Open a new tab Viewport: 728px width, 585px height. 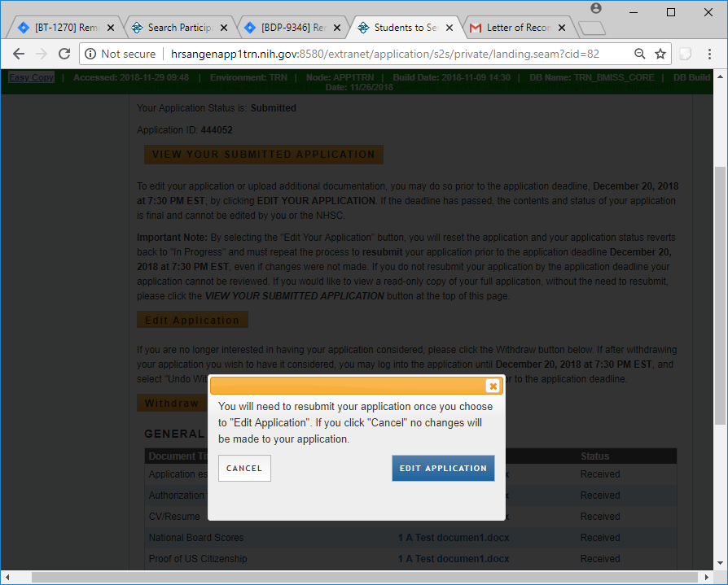pos(592,28)
